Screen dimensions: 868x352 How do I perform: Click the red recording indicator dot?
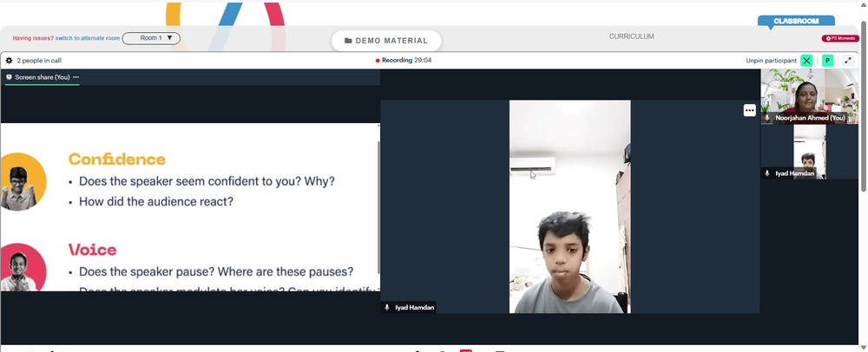[x=378, y=60]
